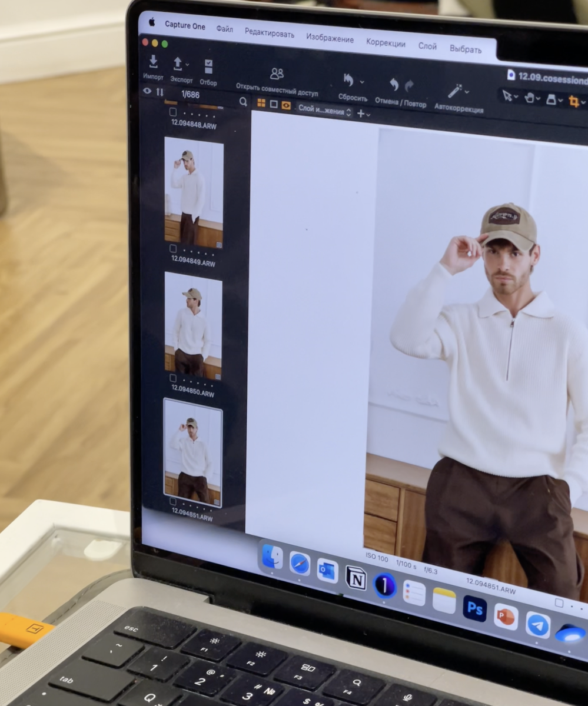Screen dimensions: 588x706
Task: Open PowerPoint from the Dock
Action: click(506, 616)
